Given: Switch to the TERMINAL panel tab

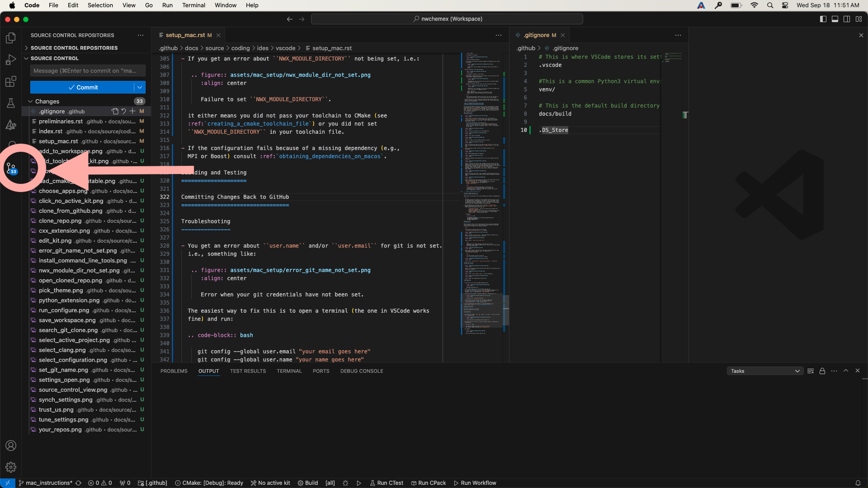Looking at the screenshot, I should pos(289,371).
